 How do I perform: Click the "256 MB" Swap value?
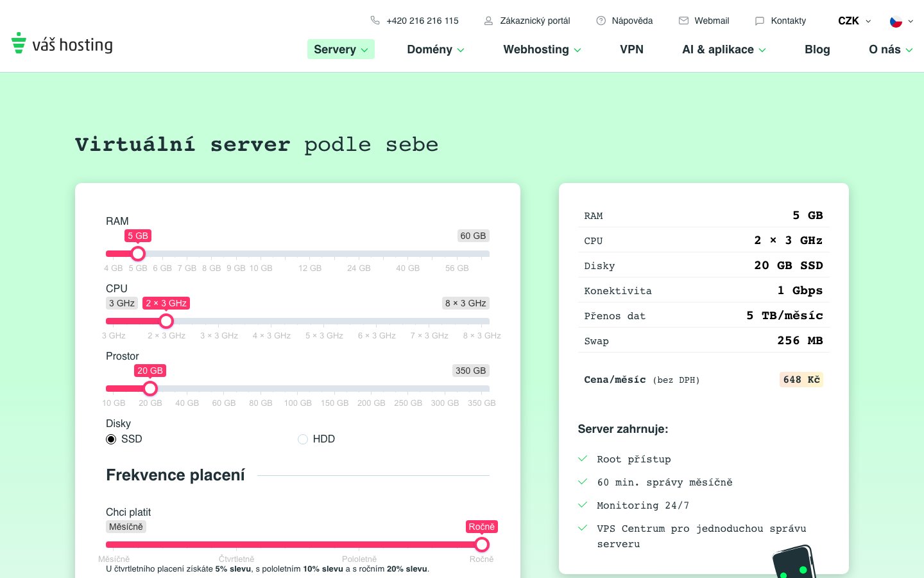point(800,340)
